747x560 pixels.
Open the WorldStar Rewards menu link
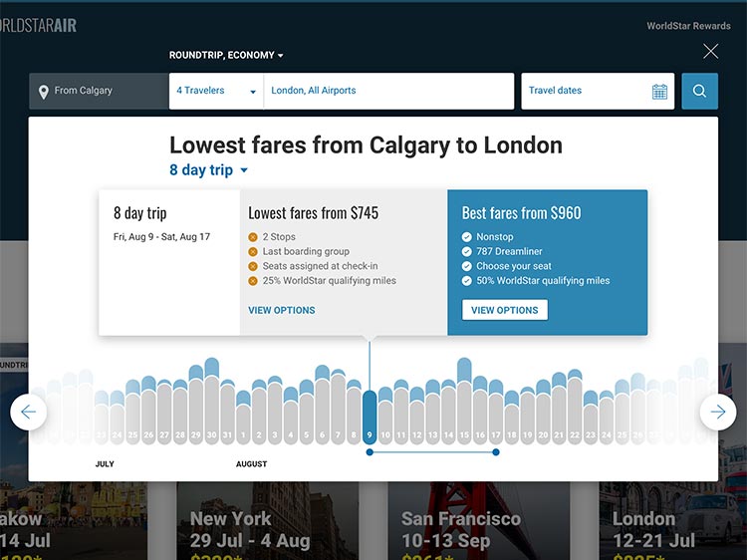click(x=688, y=26)
